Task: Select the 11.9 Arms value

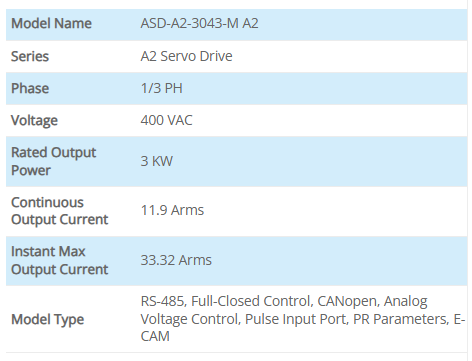Action: [x=172, y=210]
